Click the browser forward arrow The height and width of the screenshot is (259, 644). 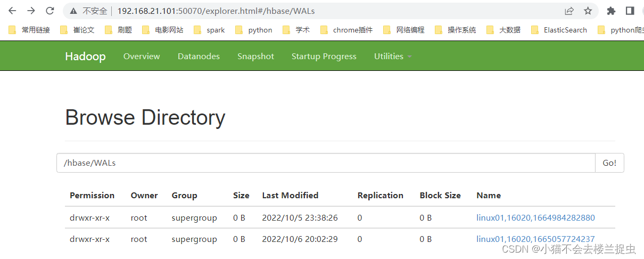[x=31, y=11]
